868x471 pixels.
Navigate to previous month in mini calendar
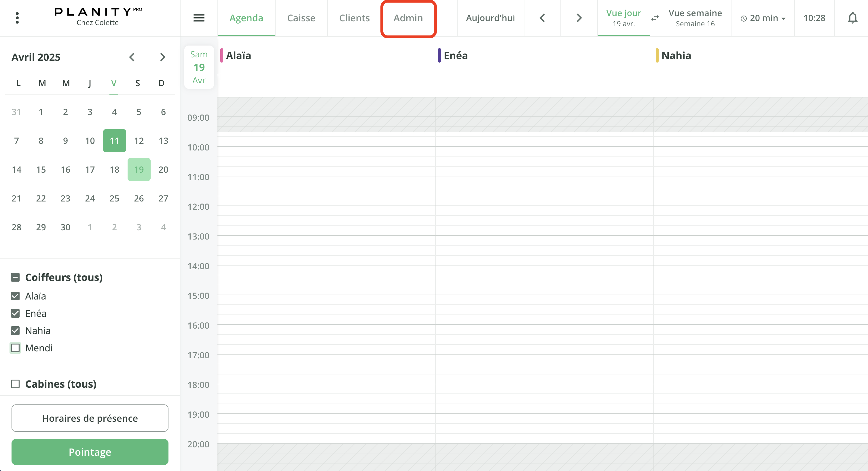pyautogui.click(x=132, y=57)
